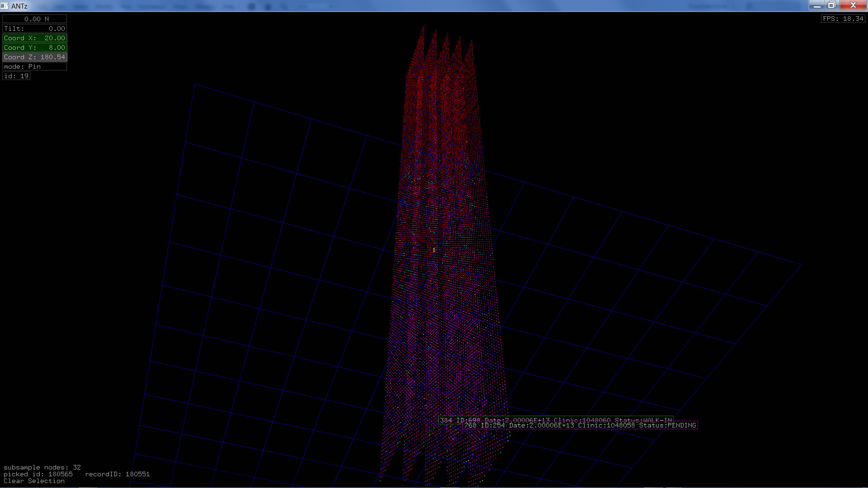Click the mode: Pin indicator

pos(35,66)
